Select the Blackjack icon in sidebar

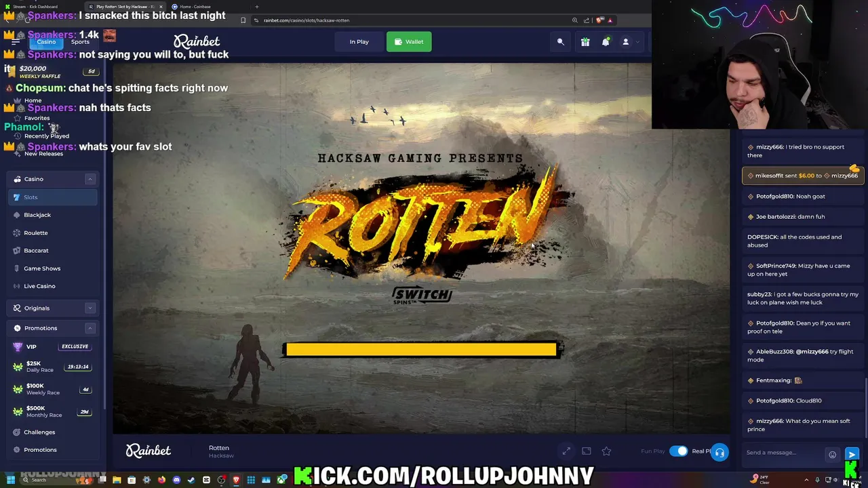coord(17,215)
